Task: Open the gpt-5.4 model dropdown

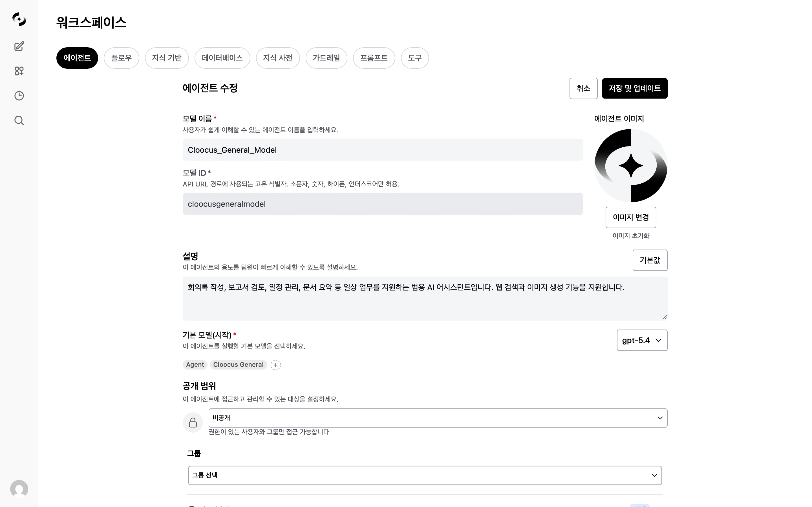Action: [x=641, y=340]
